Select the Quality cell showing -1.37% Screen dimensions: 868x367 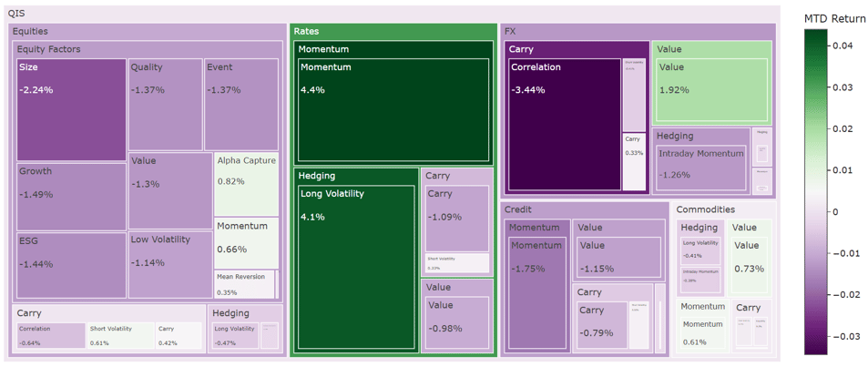point(166,105)
